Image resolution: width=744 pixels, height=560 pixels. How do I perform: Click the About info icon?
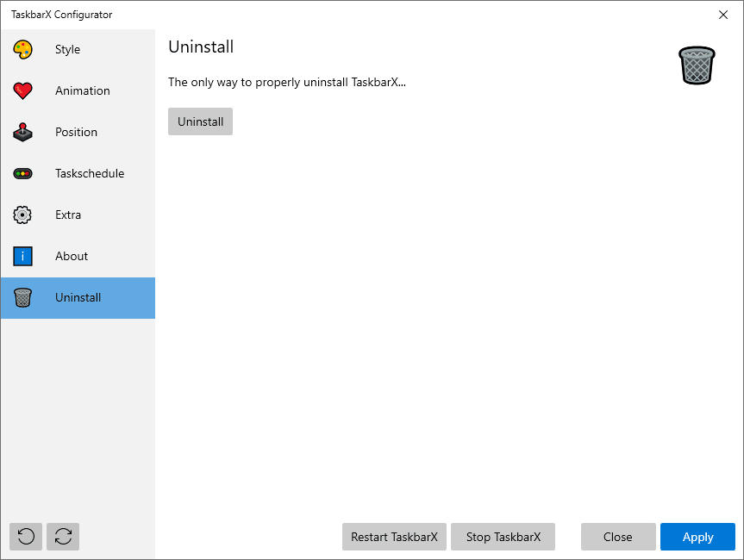coord(22,256)
